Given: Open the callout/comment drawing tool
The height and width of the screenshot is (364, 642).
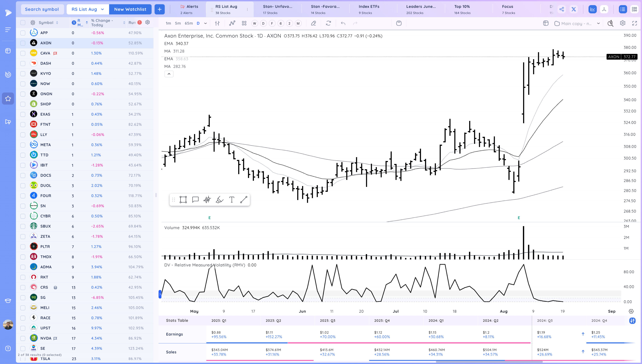Looking at the screenshot, I should coord(195,199).
